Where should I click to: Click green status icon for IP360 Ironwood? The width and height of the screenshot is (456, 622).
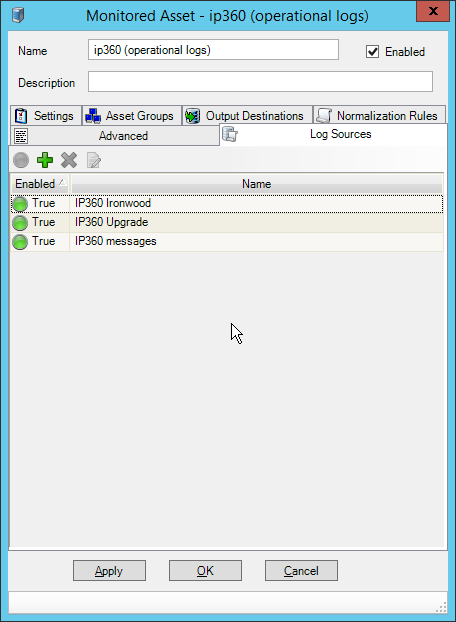pos(20,204)
